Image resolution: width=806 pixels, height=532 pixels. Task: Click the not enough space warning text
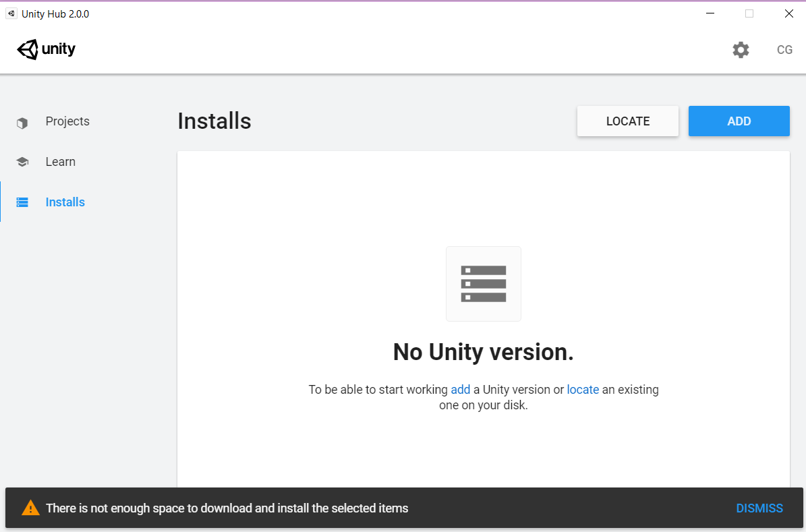(227, 508)
